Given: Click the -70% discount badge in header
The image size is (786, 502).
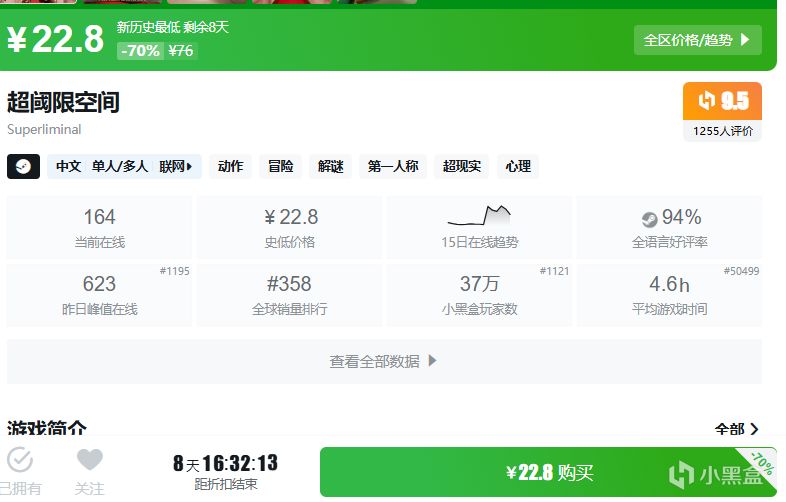Looking at the screenshot, I should pos(140,51).
